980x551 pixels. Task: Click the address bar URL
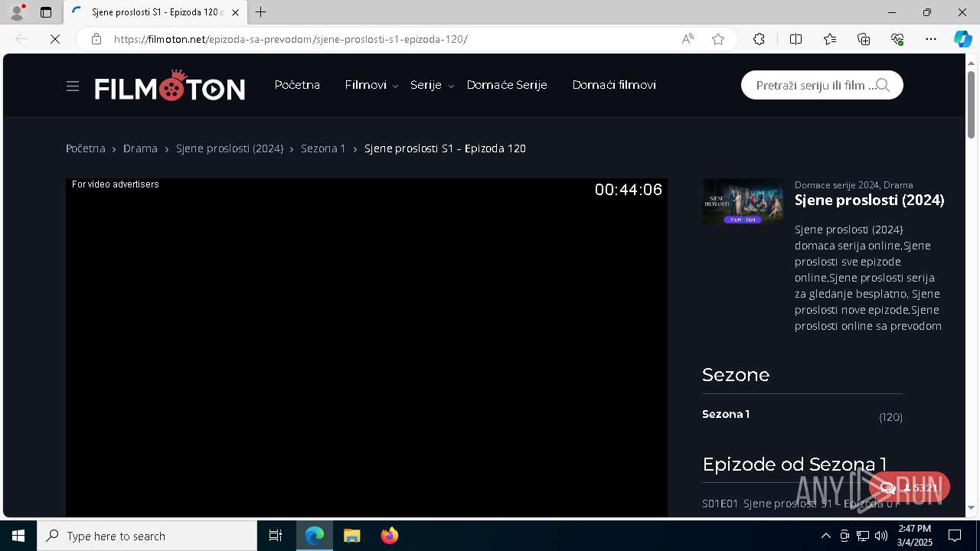[291, 39]
